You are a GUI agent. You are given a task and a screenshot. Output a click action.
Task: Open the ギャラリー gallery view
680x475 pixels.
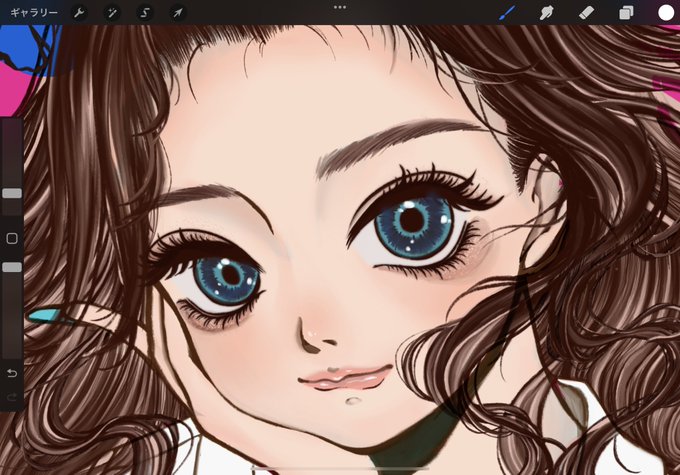point(34,13)
